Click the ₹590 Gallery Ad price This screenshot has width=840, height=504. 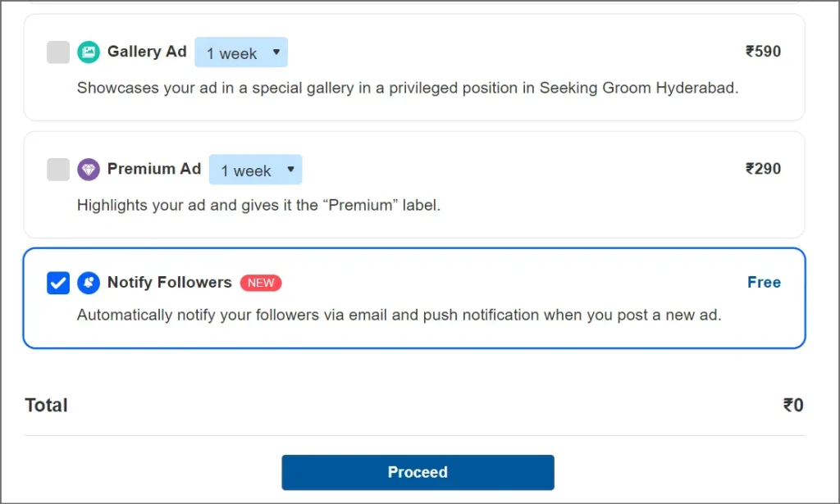[x=763, y=52]
